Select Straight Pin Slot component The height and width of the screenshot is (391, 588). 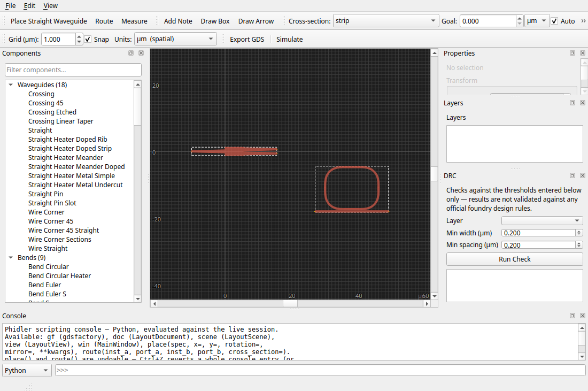coord(52,203)
